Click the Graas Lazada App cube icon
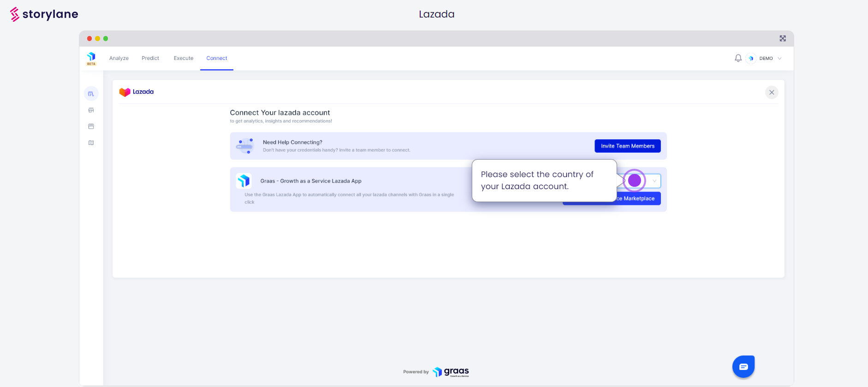The height and width of the screenshot is (387, 868). (244, 181)
